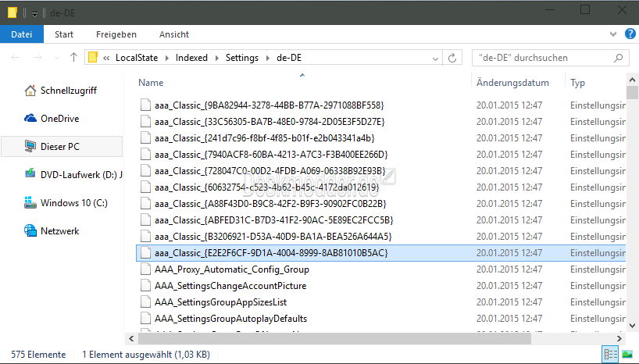Expand subfolders arrow after Settings breadcrumb

pos(268,59)
